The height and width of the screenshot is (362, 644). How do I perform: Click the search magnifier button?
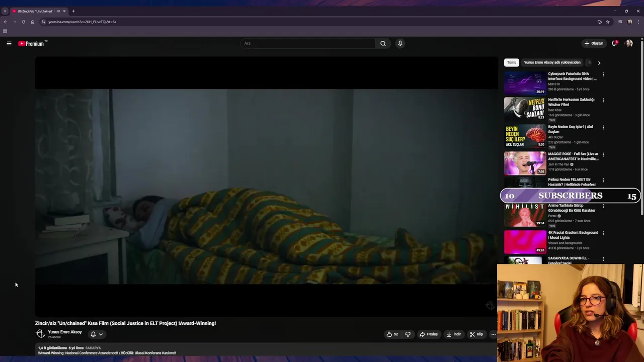383,44
